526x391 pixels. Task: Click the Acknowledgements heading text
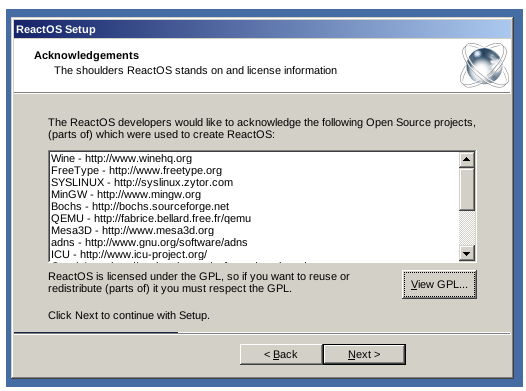pyautogui.click(x=87, y=55)
